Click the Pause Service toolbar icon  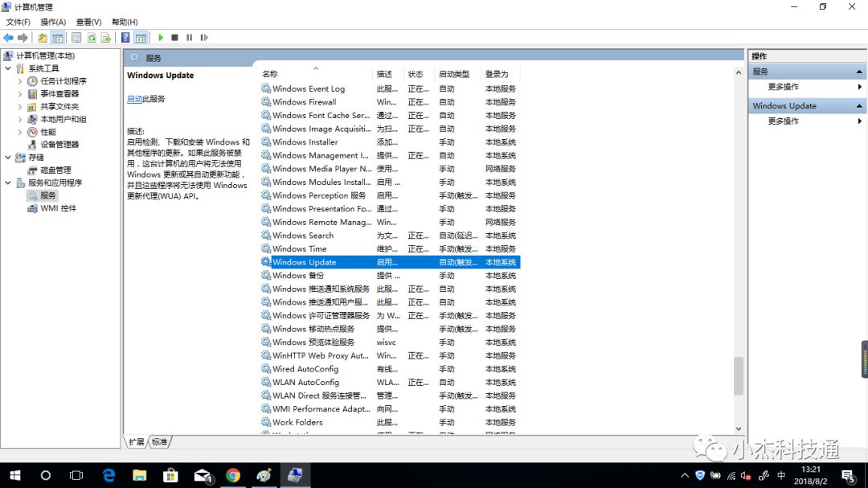point(190,38)
